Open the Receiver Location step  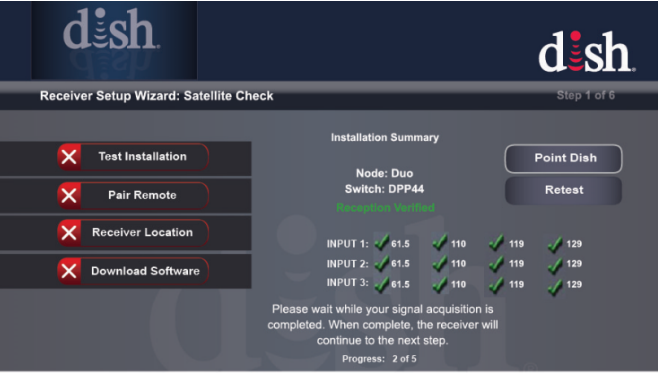click(x=133, y=233)
